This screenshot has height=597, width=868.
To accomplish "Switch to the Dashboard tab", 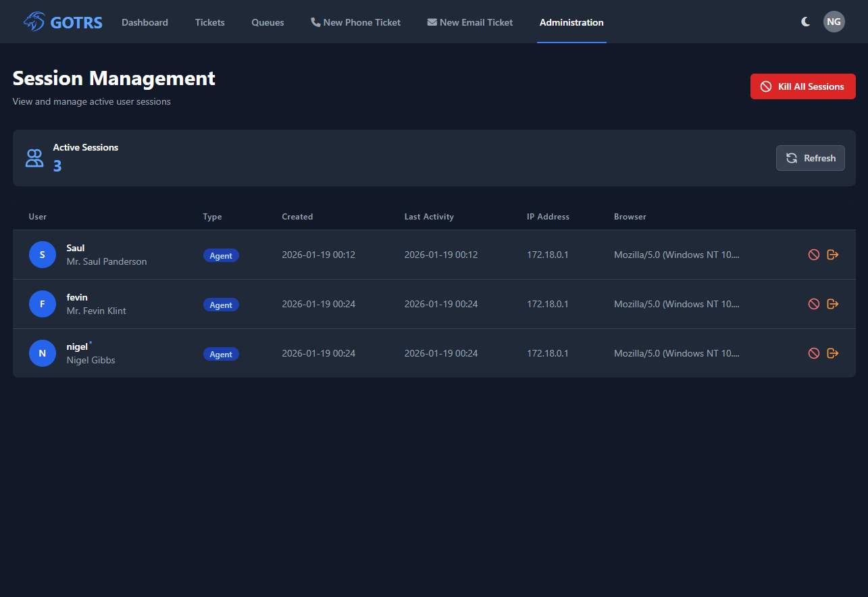I will (145, 22).
